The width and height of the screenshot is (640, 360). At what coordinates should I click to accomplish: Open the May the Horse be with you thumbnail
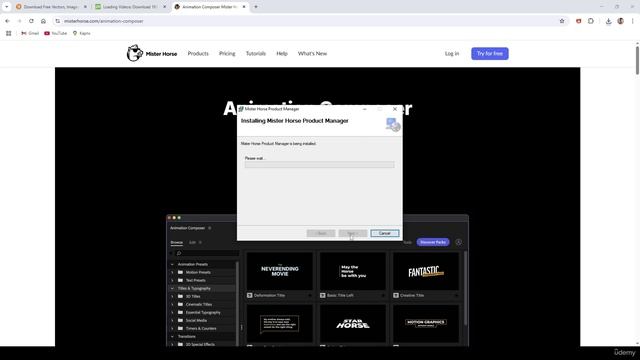[353, 271]
